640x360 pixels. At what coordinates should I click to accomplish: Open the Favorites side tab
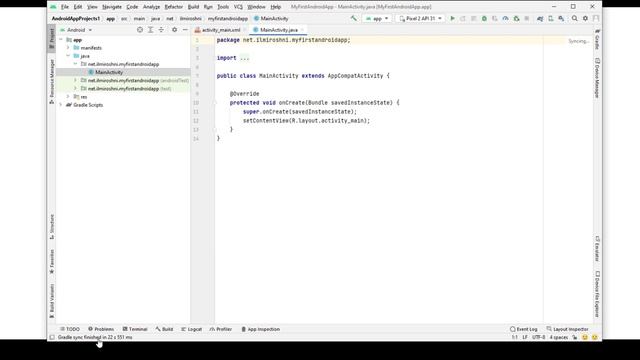tap(52, 261)
